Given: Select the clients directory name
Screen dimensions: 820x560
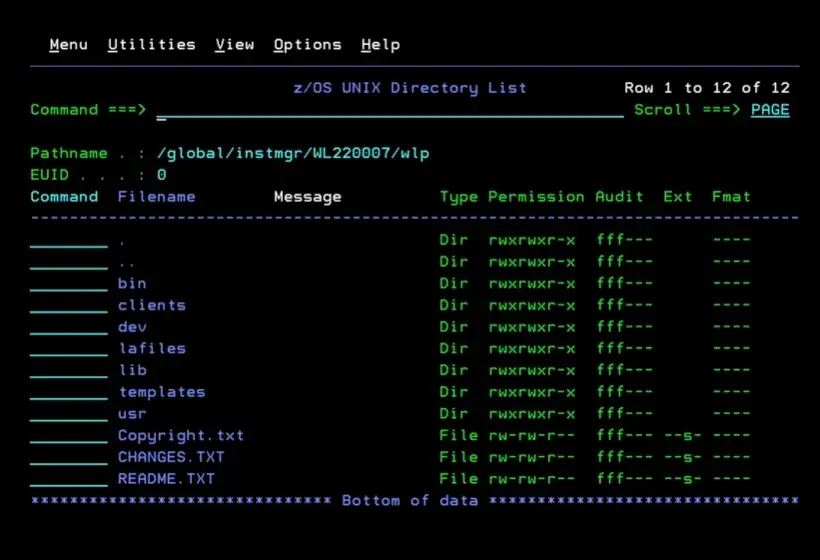Looking at the screenshot, I should coord(152,305).
